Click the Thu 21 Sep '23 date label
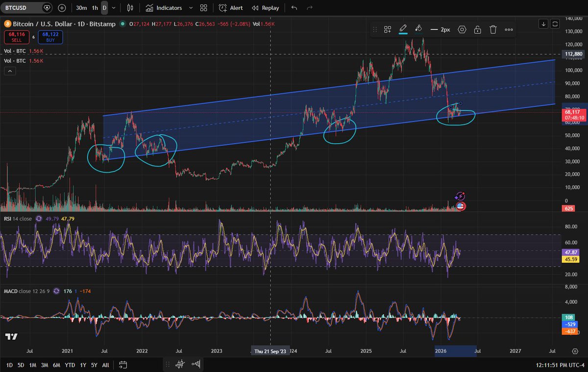588x372 pixels. point(270,351)
